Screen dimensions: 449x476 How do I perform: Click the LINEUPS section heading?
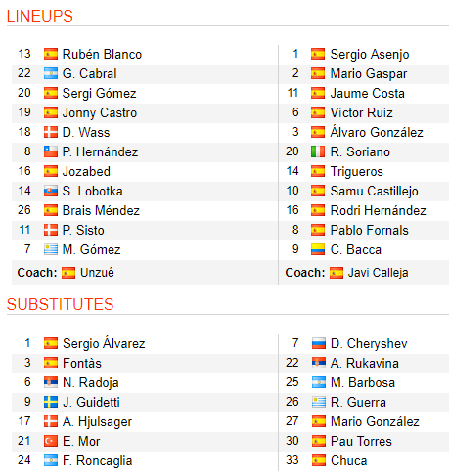[40, 16]
